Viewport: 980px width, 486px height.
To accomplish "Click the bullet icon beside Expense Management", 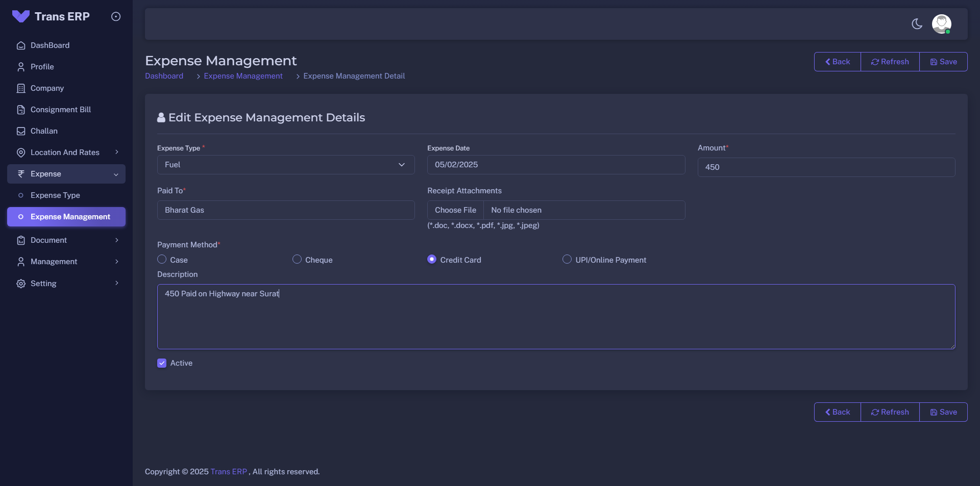I will pos(21,217).
